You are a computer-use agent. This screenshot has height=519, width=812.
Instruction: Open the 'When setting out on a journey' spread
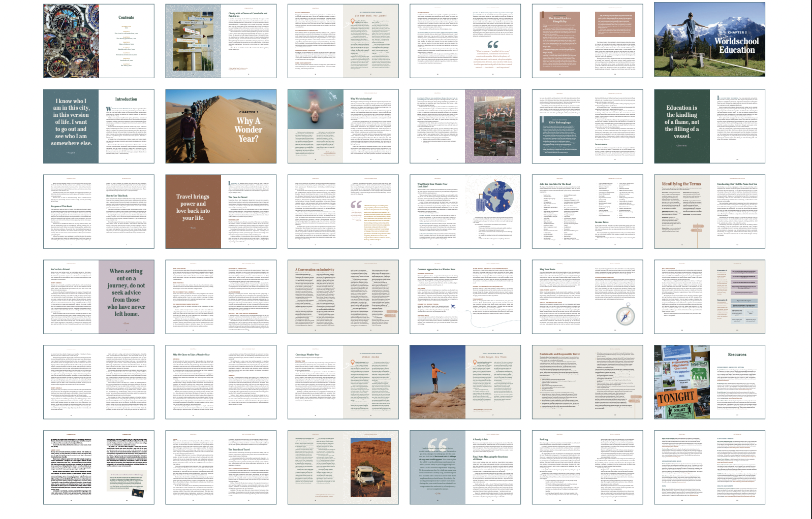99,297
